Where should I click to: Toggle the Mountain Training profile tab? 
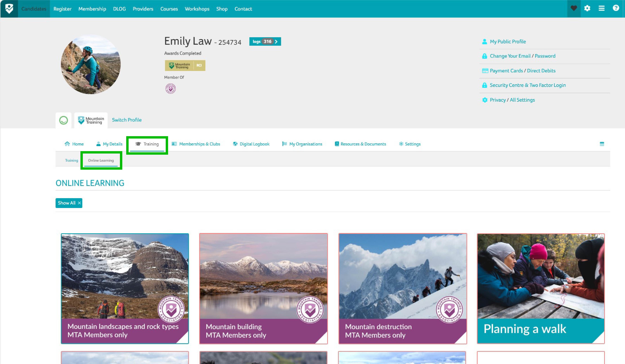[x=91, y=120]
